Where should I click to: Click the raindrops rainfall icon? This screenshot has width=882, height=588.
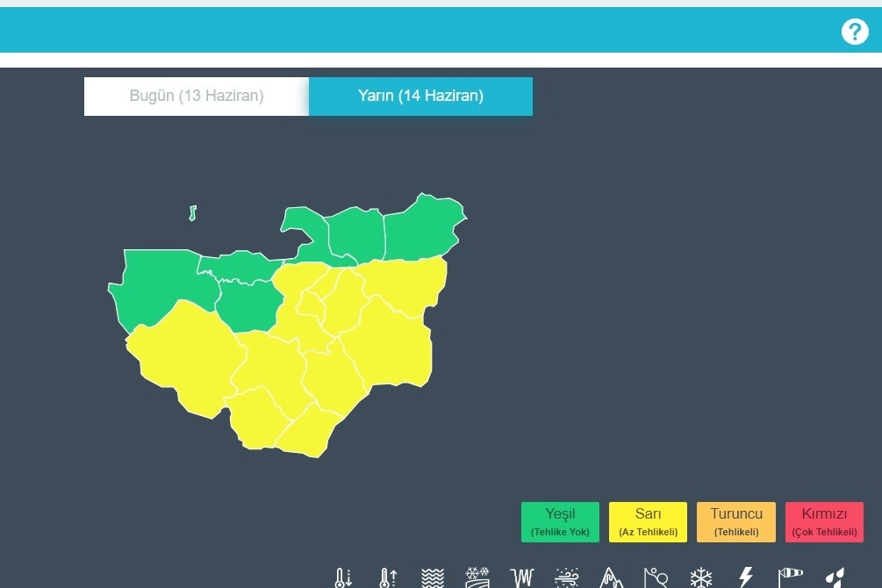click(x=835, y=577)
